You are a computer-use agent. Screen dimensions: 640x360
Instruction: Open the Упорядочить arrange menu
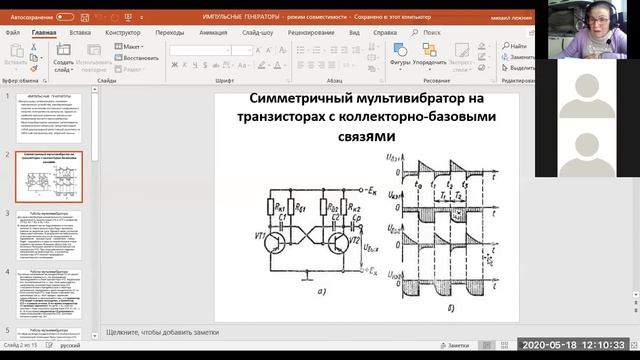coord(429,56)
